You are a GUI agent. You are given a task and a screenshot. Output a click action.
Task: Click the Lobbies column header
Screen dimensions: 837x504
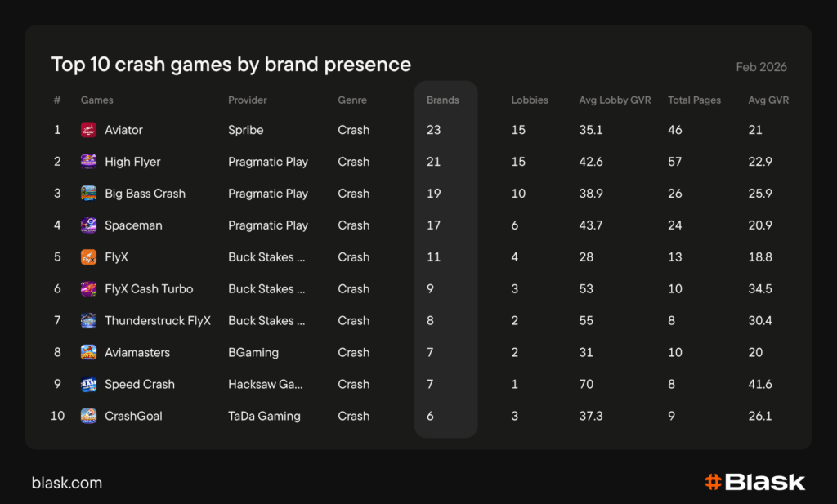pos(530,100)
